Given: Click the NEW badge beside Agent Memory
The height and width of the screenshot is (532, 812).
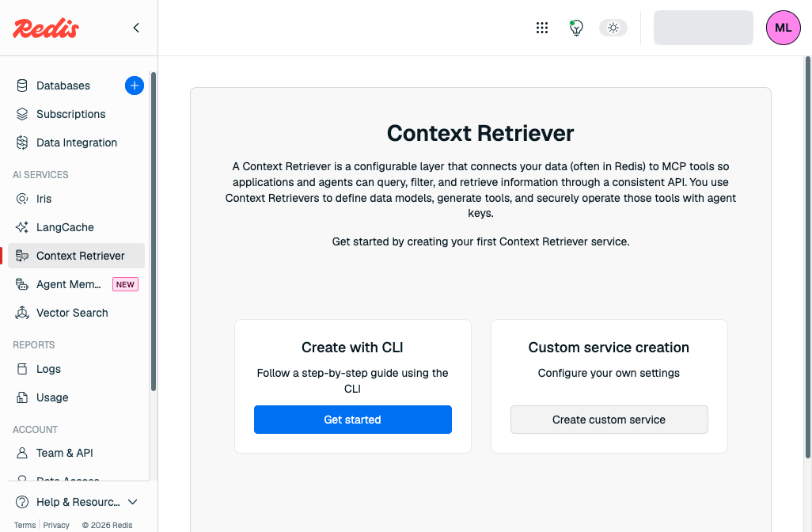Looking at the screenshot, I should pyautogui.click(x=125, y=284).
